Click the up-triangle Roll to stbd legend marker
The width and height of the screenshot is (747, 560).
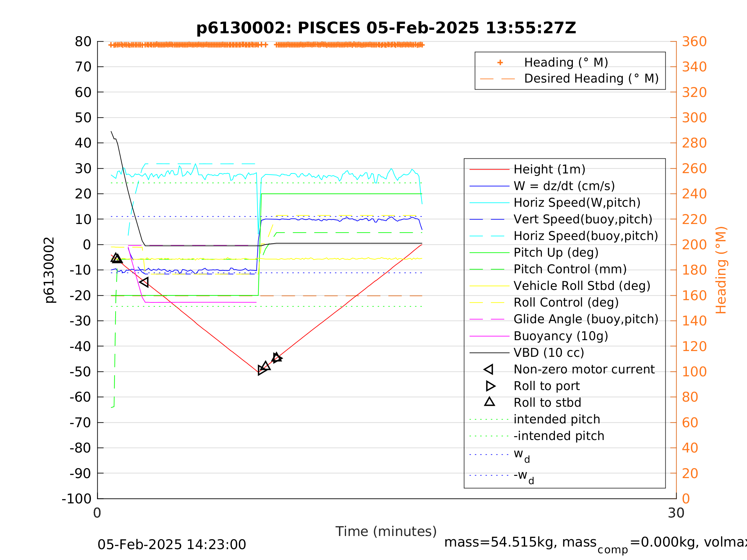[490, 402]
